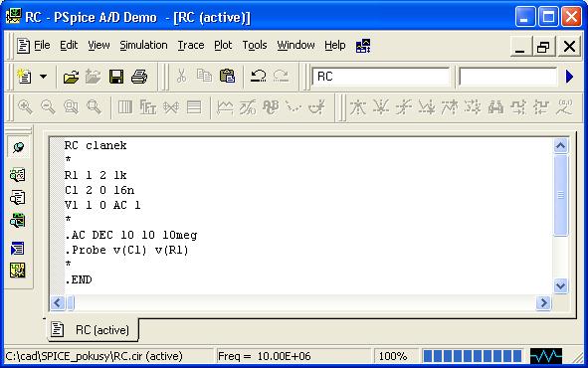The image size is (588, 368).
Task: Open the File menu
Action: click(x=42, y=46)
